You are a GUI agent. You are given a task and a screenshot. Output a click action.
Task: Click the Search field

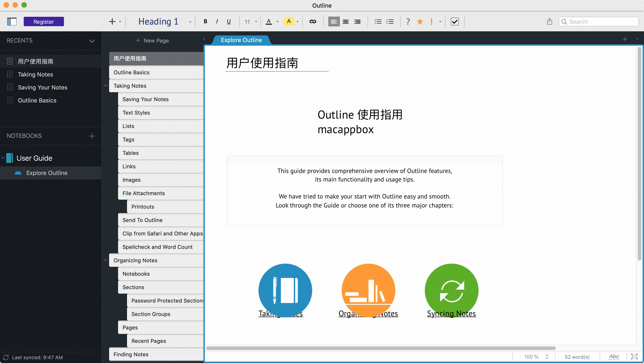pos(599,21)
